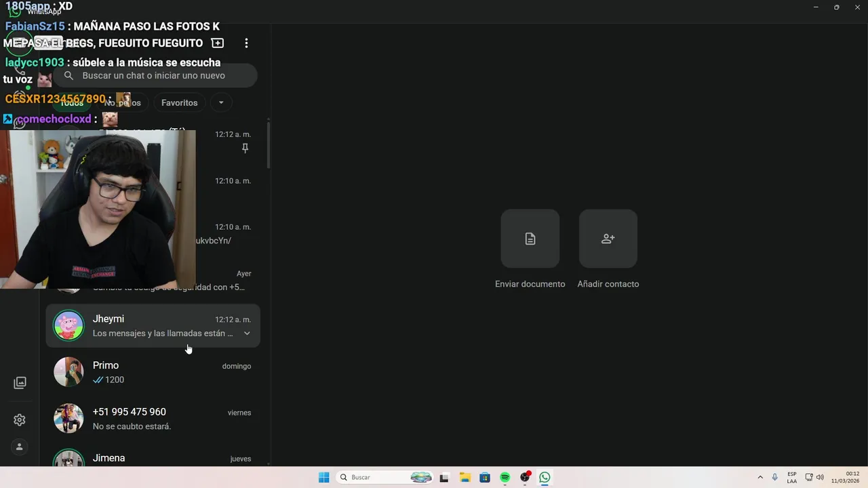Click the 'No se caubto estará.' message preview
This screenshot has height=488, width=868.
[x=132, y=426]
